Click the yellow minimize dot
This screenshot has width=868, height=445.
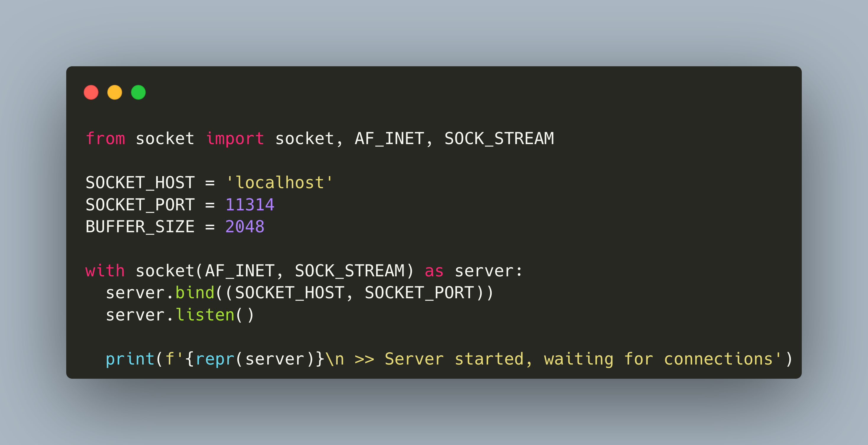click(115, 92)
